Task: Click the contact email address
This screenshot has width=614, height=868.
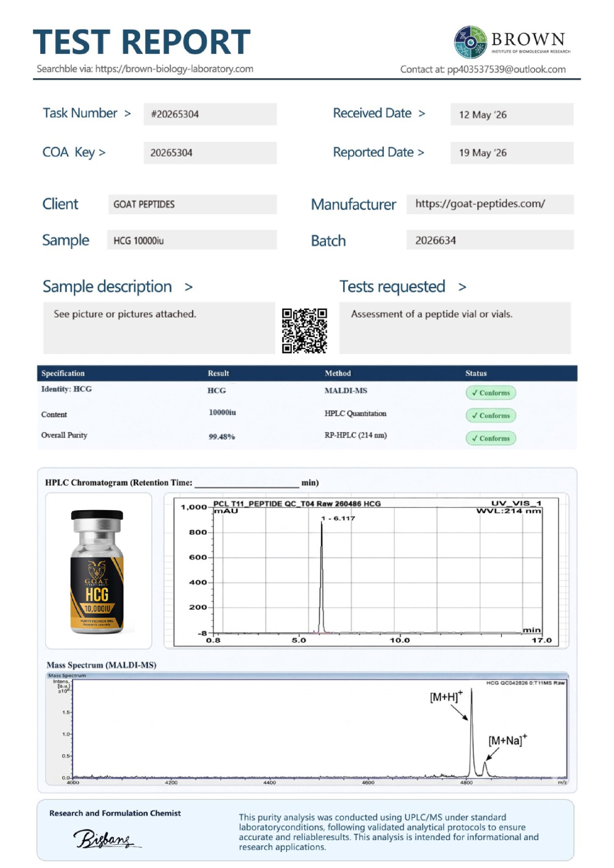Action: (507, 69)
